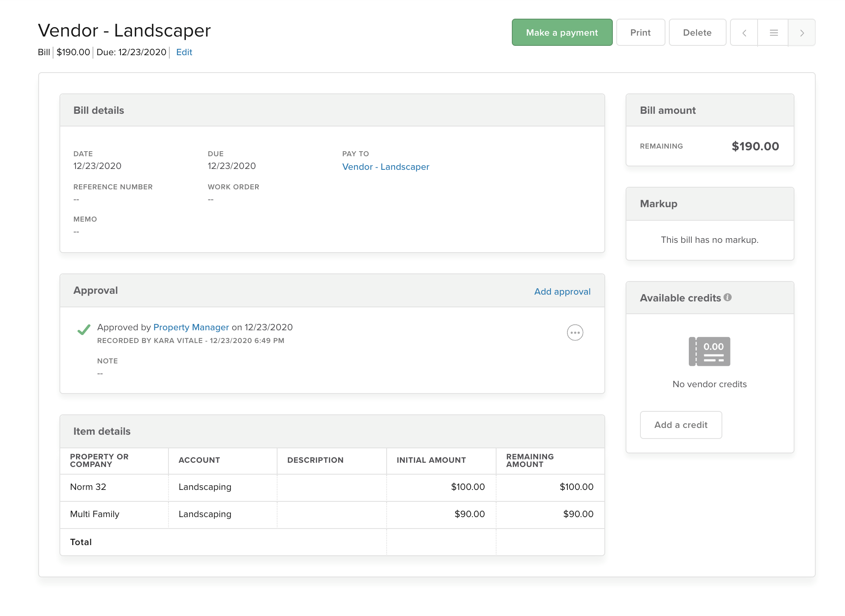Open the Property Manager approver link

click(x=191, y=327)
